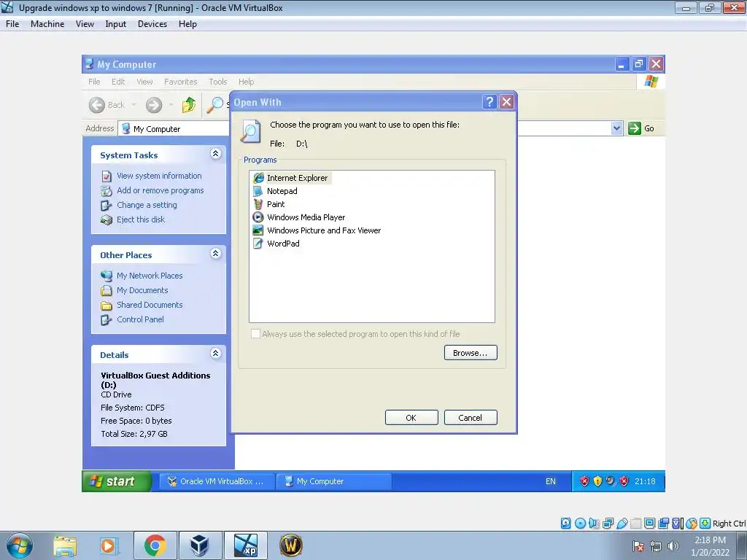Screen dimensions: 747x560
Task: Open the VirtualBox Input menu
Action: [116, 24]
